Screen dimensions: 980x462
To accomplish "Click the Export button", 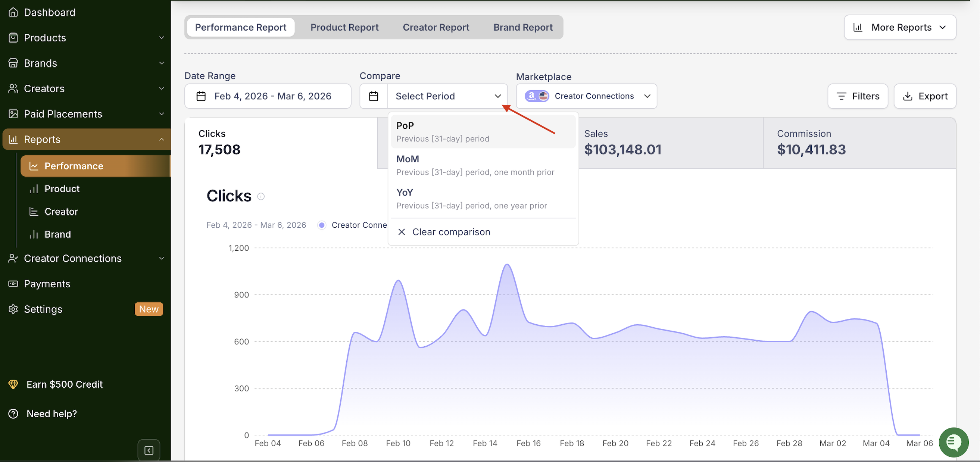I will click(x=925, y=96).
